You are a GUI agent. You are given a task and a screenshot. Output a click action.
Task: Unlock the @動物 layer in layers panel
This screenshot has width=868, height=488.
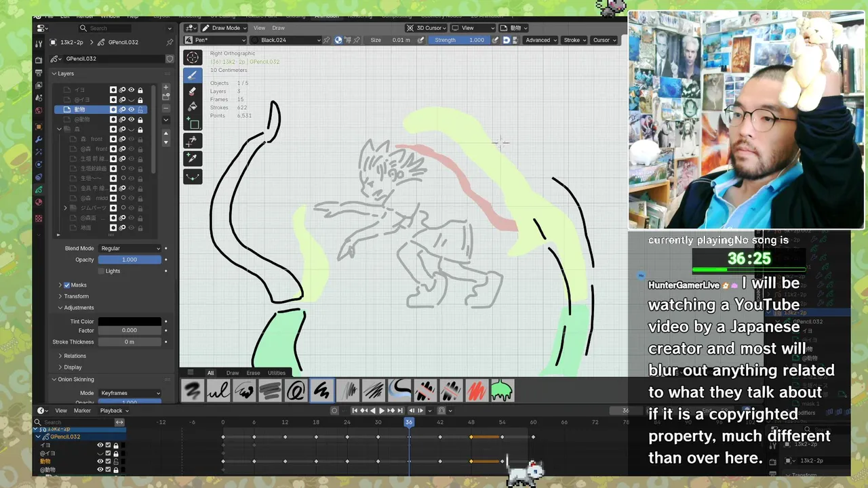click(140, 119)
